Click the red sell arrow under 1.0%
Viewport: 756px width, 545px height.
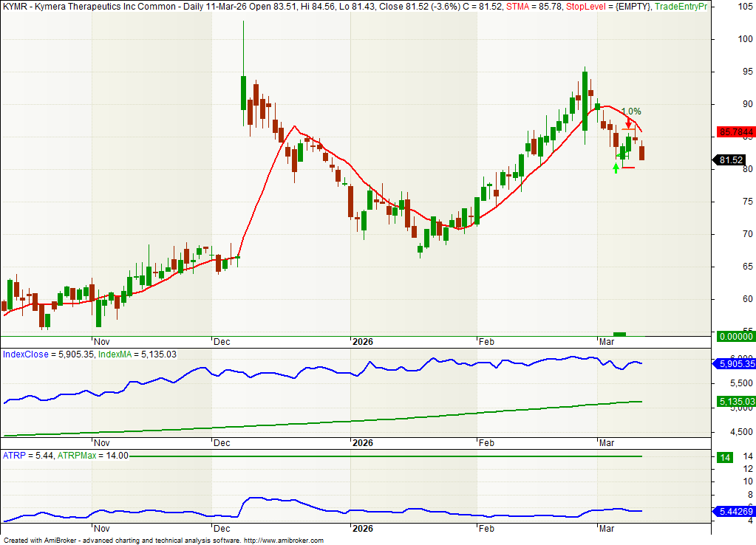628,123
